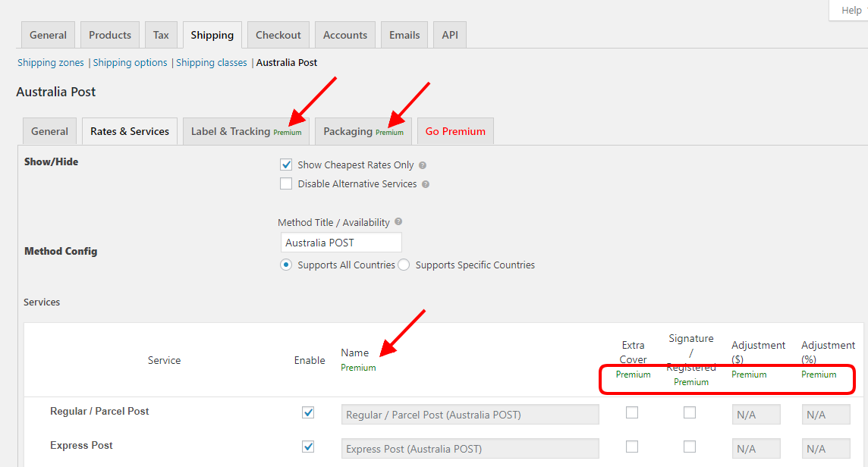The image size is (868, 467).
Task: Open the Label & Tracking Premium tab
Action: tap(246, 131)
